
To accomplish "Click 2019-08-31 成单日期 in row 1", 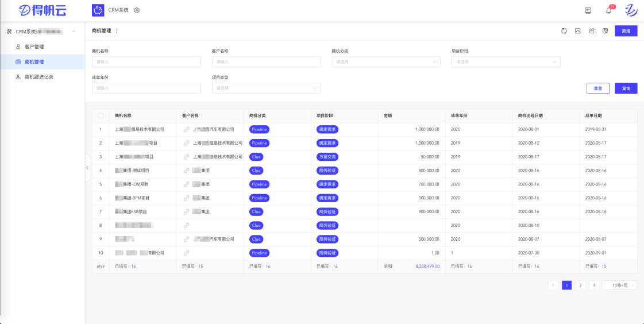I will [596, 129].
